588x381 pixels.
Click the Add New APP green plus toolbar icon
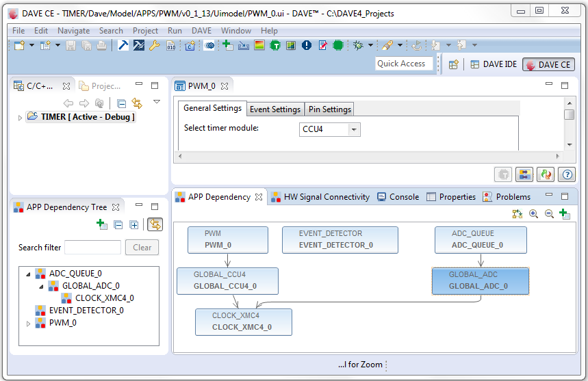point(228,46)
